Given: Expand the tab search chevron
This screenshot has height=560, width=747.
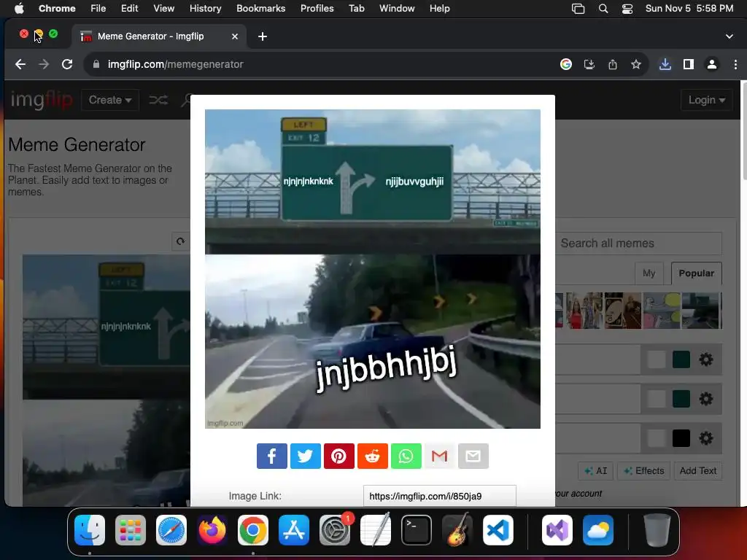Looking at the screenshot, I should 729,36.
